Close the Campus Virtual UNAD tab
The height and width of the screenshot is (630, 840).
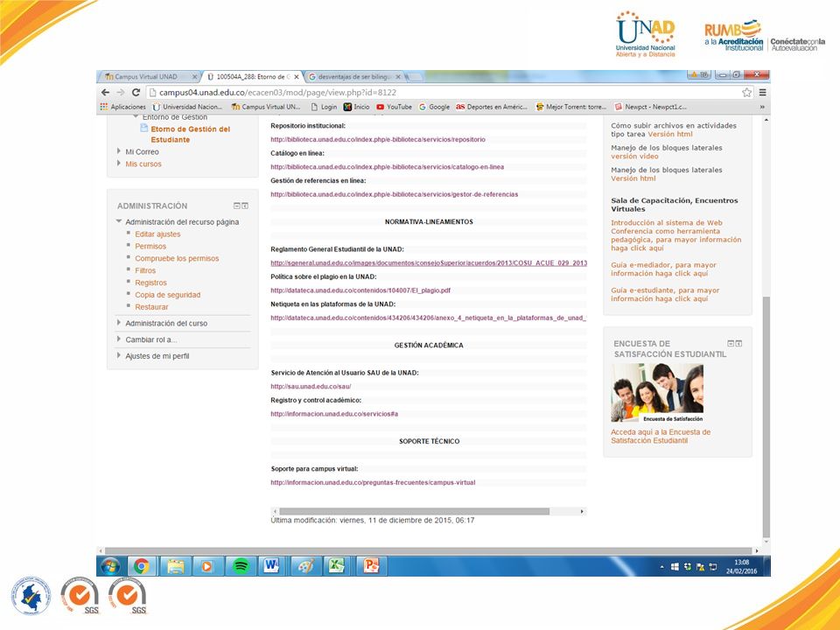tap(194, 77)
